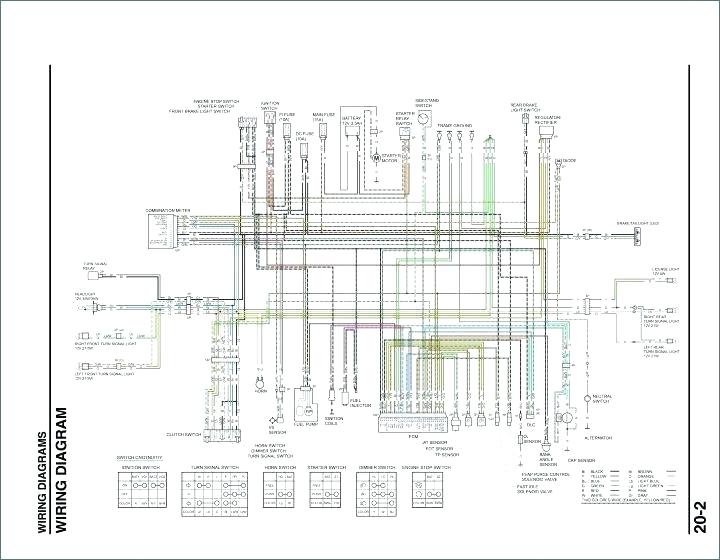Click the 'WIRING DIAGRAMS' underlined header
720x560 pixels.
42,482
